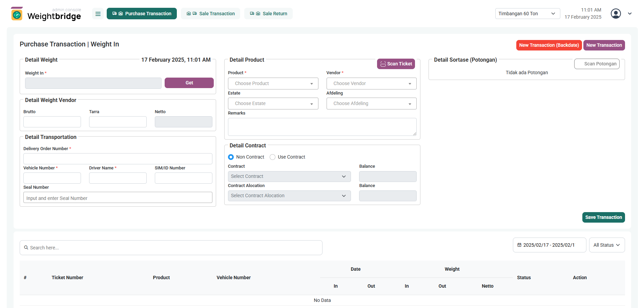Viewport: 644px width, 308px height.
Task: Click the Scan Potongan button
Action: (597, 64)
